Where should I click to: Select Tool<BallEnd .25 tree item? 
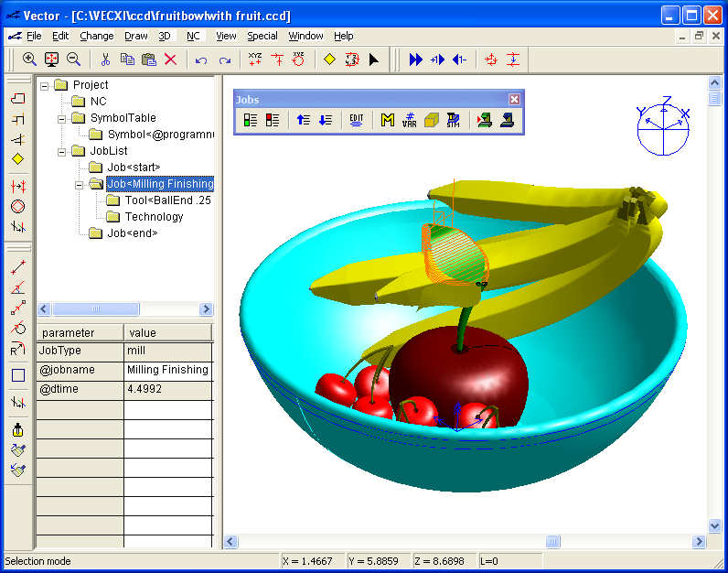click(x=168, y=200)
